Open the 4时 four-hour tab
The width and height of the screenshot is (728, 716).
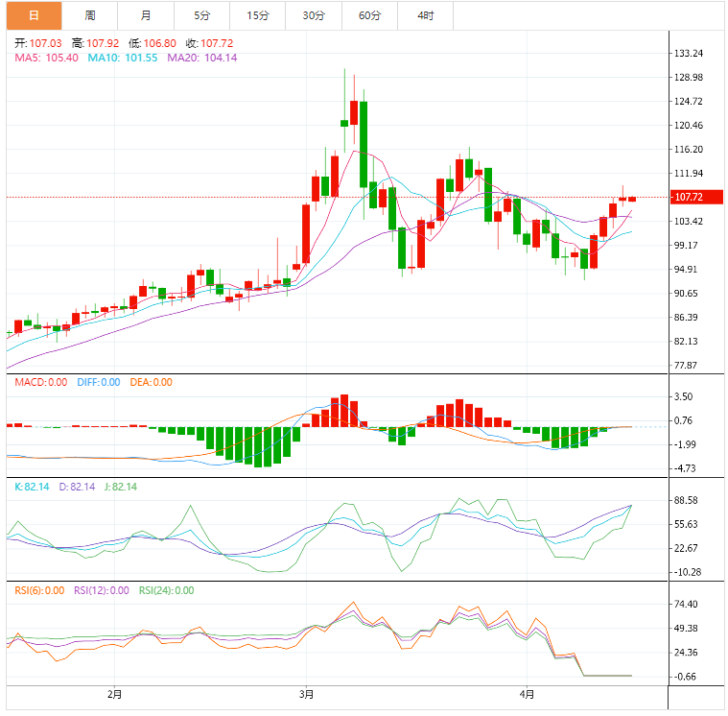pyautogui.click(x=425, y=15)
